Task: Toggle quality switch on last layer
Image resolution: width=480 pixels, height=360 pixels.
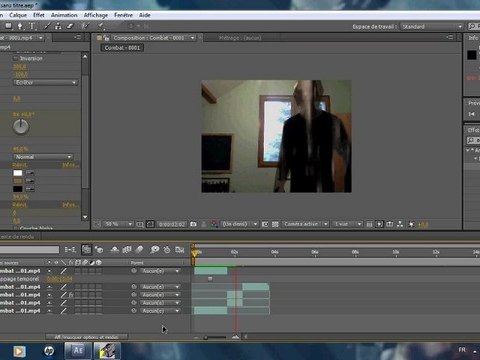Action: pos(63,311)
